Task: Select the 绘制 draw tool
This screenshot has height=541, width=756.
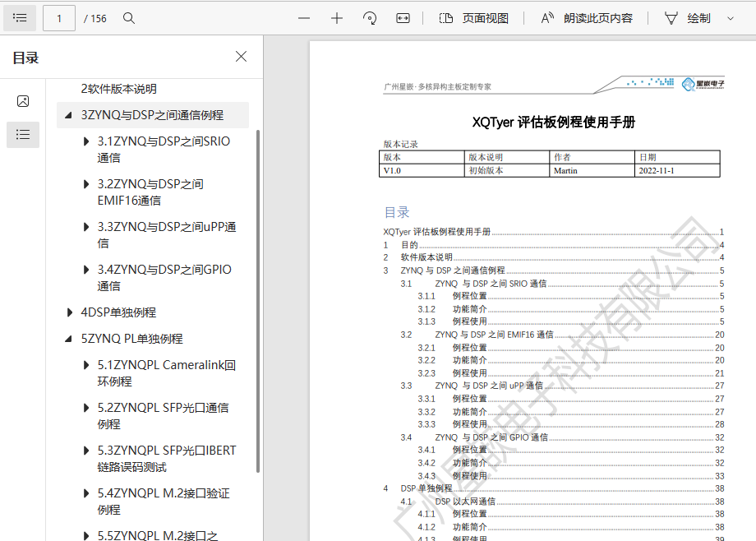Action: (687, 18)
